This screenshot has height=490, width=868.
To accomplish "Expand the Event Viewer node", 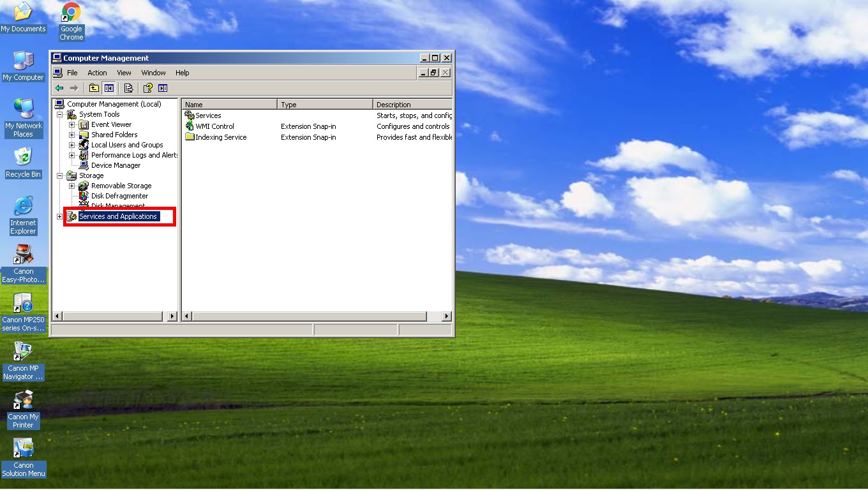I will (72, 124).
